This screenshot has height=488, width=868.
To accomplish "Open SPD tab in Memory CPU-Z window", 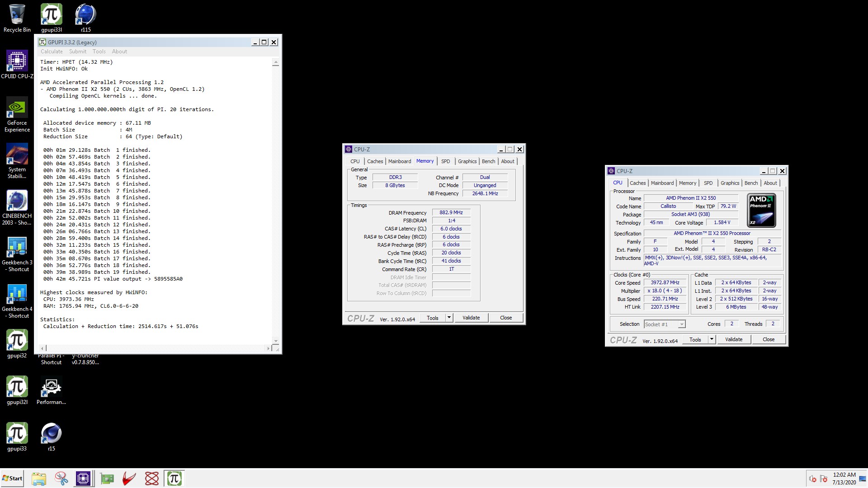I will pyautogui.click(x=445, y=161).
